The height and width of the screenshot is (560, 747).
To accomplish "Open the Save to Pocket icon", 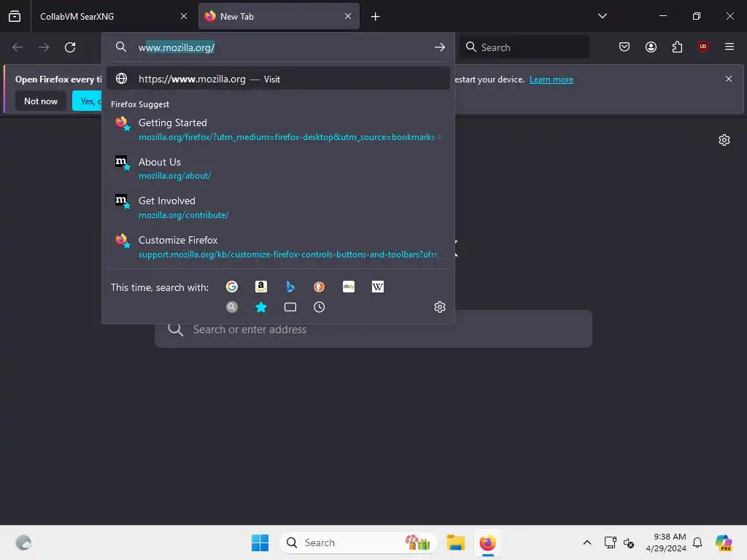I will click(x=624, y=47).
